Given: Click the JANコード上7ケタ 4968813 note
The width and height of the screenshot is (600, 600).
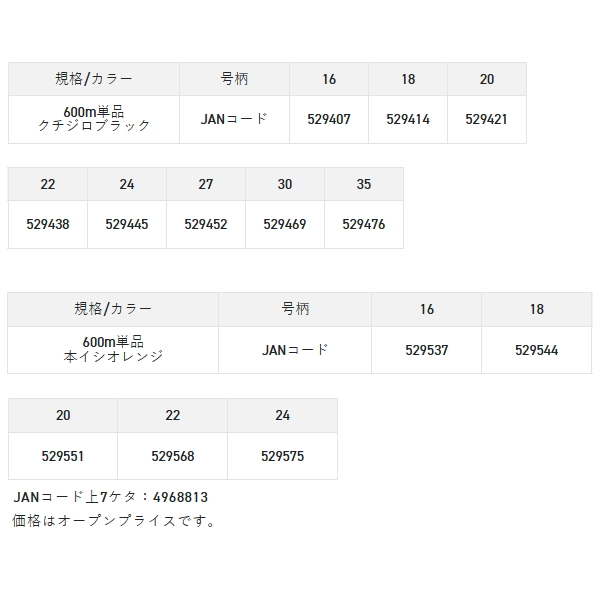Looking at the screenshot, I should pyautogui.click(x=111, y=497).
